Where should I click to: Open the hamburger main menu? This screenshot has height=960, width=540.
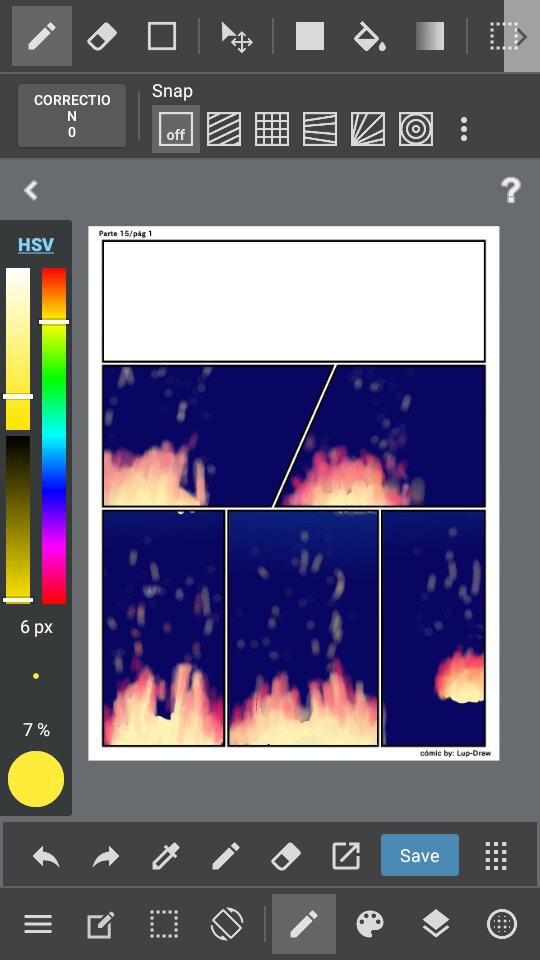38,924
